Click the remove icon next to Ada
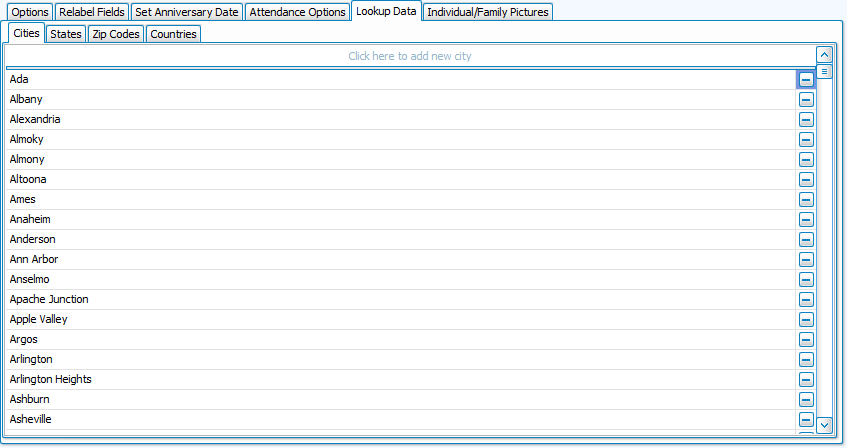This screenshot has height=448, width=847. coord(805,79)
